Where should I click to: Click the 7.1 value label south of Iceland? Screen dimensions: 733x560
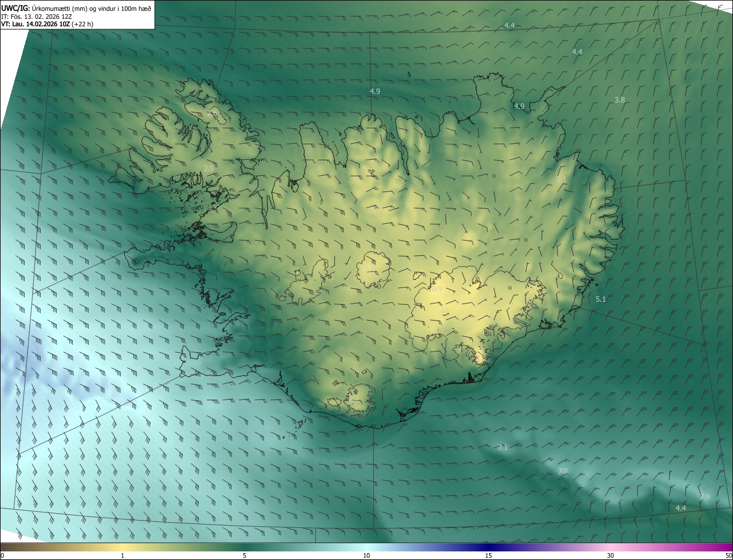pyautogui.click(x=503, y=448)
